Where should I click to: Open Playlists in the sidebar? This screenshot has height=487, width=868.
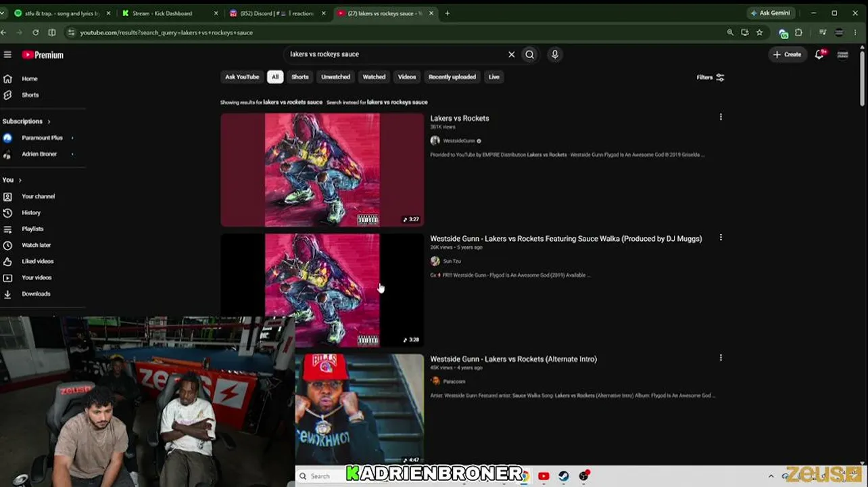click(32, 229)
